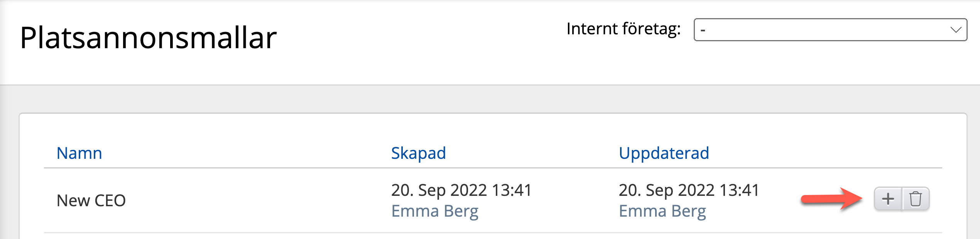Click the plus icon for New CEO
This screenshot has width=980, height=239.
tap(888, 199)
